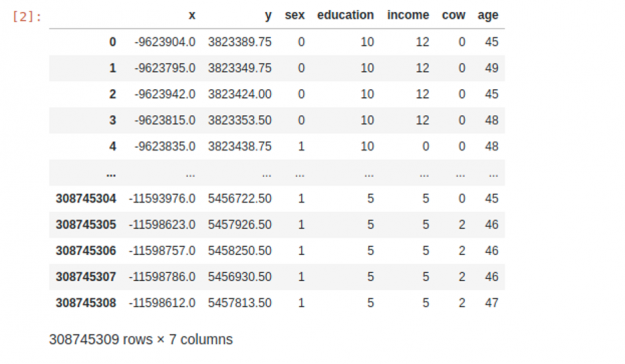Select the 'sex' column header

(x=295, y=15)
